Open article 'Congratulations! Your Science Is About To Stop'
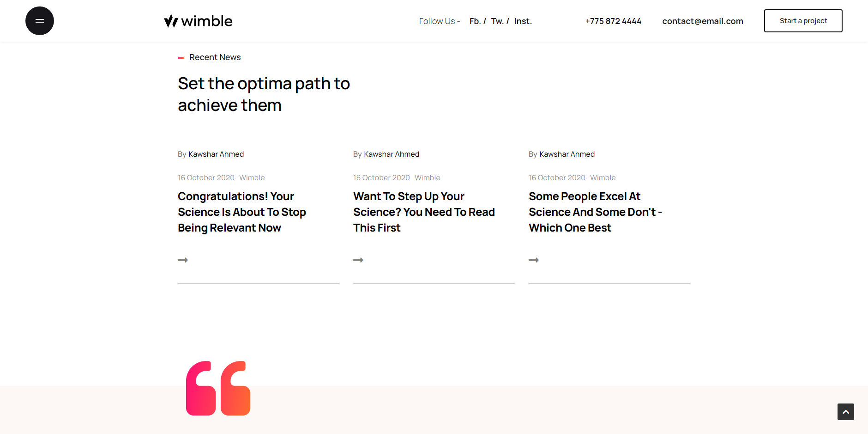 point(242,212)
